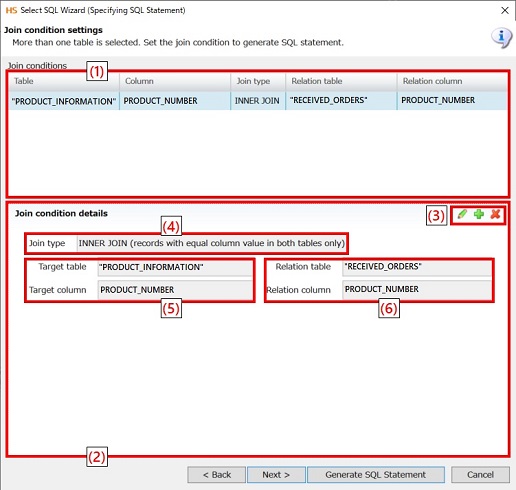The image size is (516, 490).
Task: Click the Relation table RECEIVED_ORDERS field
Action: (417, 267)
